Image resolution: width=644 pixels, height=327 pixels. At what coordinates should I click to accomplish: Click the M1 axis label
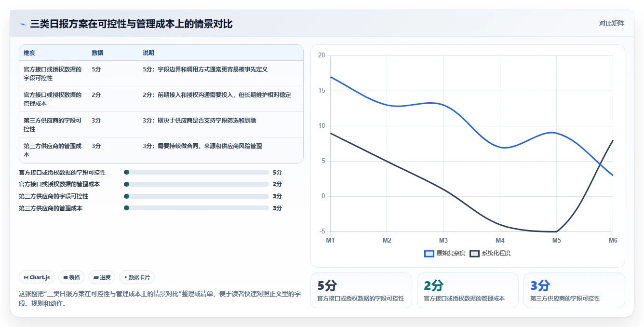pos(330,240)
